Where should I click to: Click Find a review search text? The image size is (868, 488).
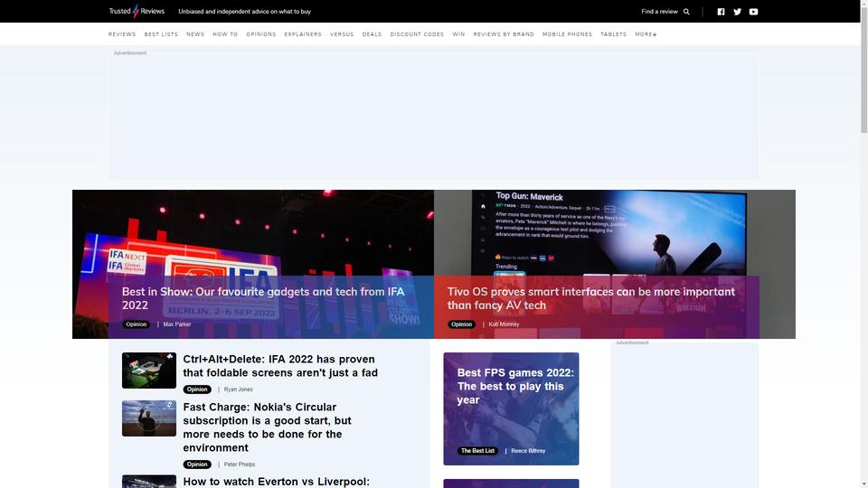[x=659, y=12]
